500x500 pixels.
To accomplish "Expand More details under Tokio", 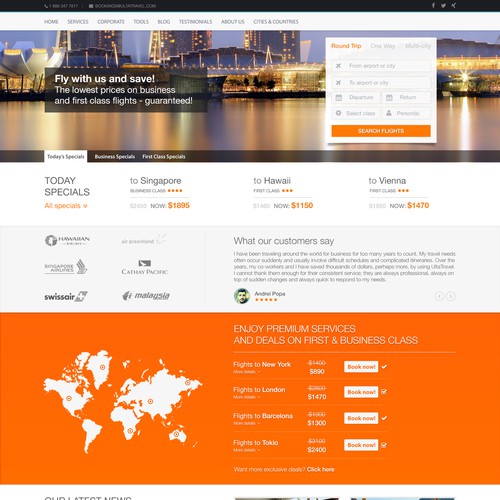I will pos(247,450).
